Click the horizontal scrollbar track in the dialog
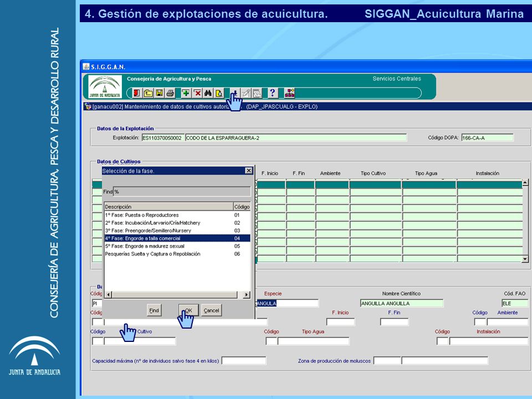This screenshot has width=532, height=399. [x=175, y=294]
